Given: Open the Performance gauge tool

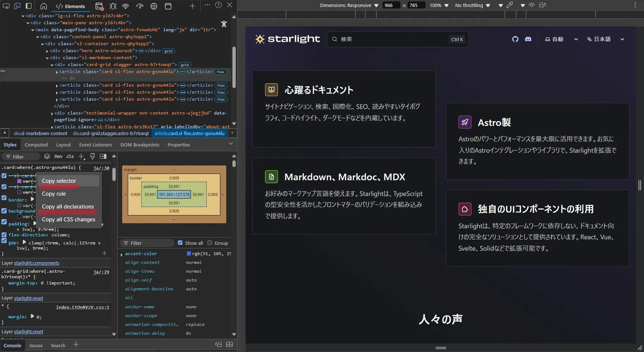Looking at the screenshot, I should 140,6.
